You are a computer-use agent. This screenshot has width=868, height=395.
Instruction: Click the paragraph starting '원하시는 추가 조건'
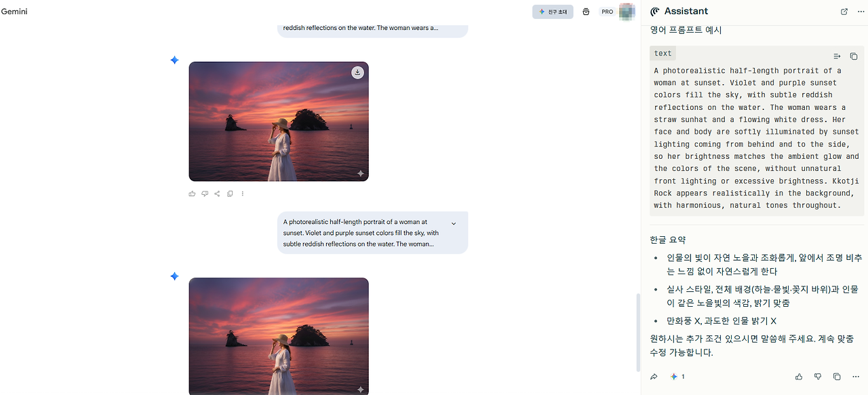pyautogui.click(x=751, y=345)
